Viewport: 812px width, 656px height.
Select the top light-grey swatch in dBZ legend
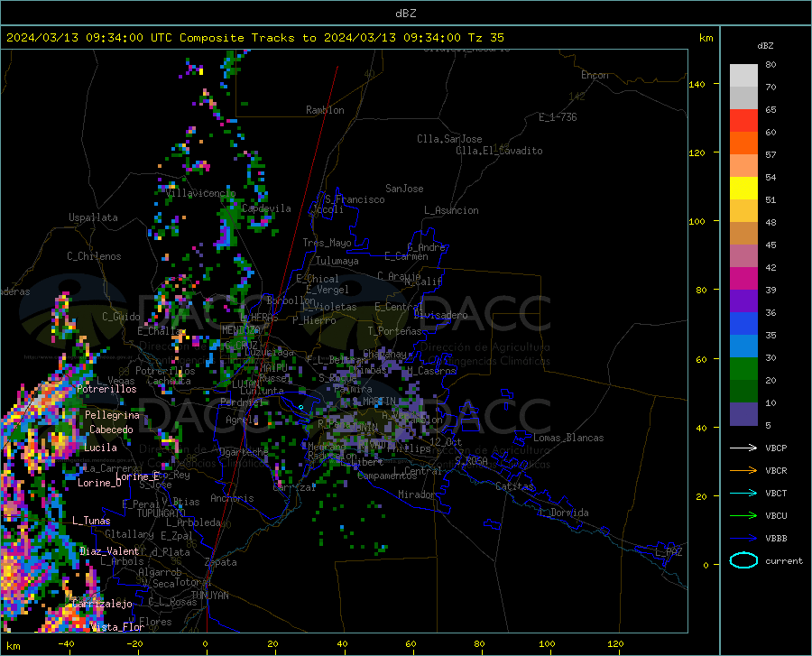click(743, 76)
